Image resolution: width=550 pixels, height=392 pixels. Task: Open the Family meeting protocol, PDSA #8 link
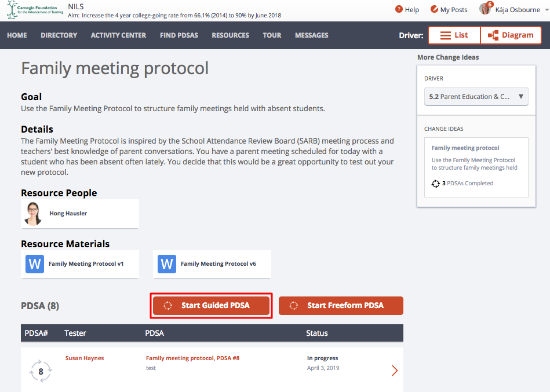192,358
